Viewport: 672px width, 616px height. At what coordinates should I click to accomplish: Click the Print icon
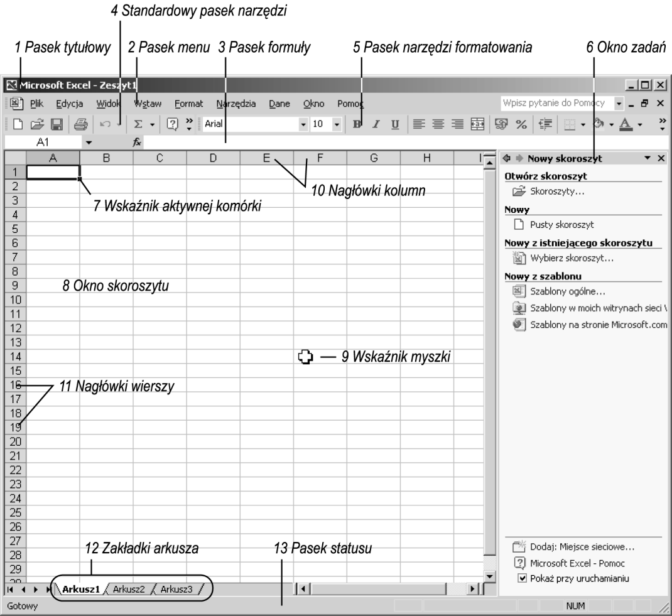tap(80, 124)
